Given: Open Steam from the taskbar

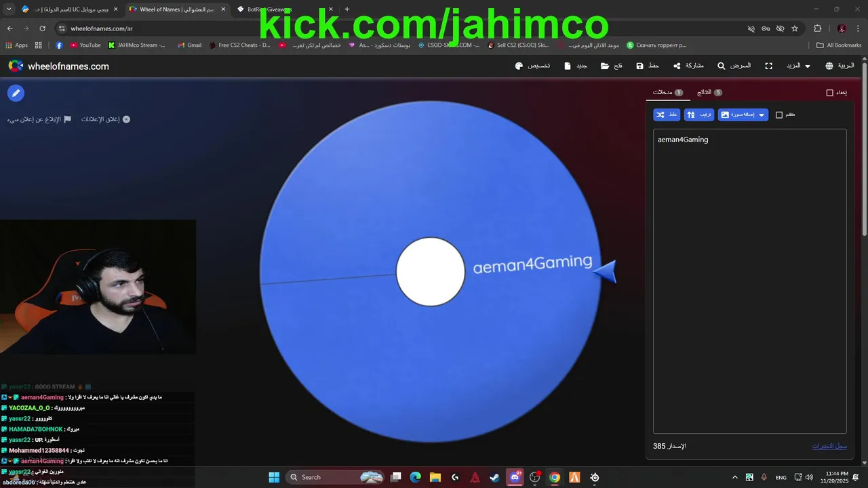Looking at the screenshot, I should pos(495,477).
